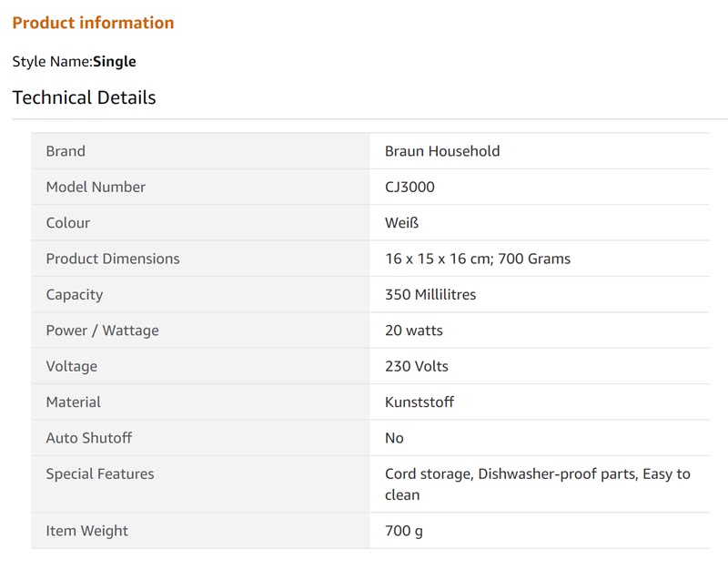Image resolution: width=728 pixels, height=580 pixels.
Task: Select the 'Voltage' row label
Action: tap(72, 366)
